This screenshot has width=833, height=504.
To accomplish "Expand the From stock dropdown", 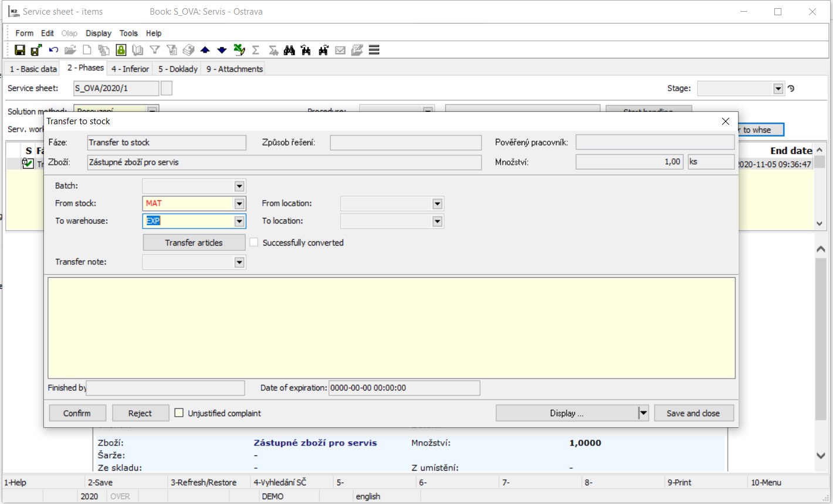I will (x=239, y=204).
